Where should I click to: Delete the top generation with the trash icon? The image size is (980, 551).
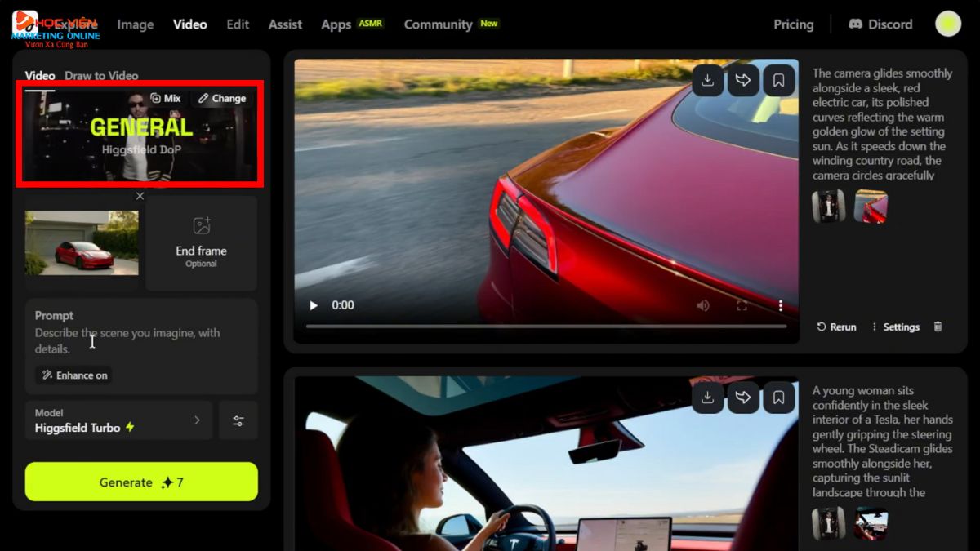(x=938, y=326)
